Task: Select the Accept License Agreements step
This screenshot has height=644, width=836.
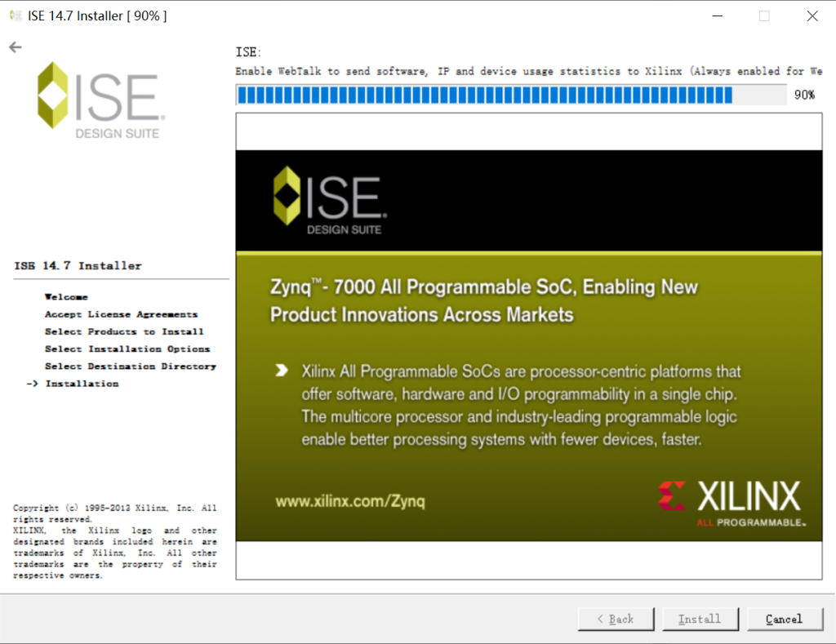Action: [121, 314]
